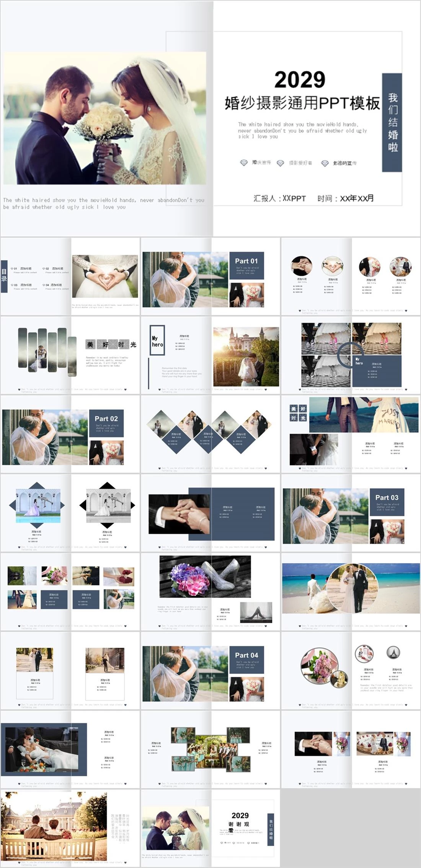421x868 pixels.
Task: Open the hands and wedding cake slide
Action: [x=351, y=749]
